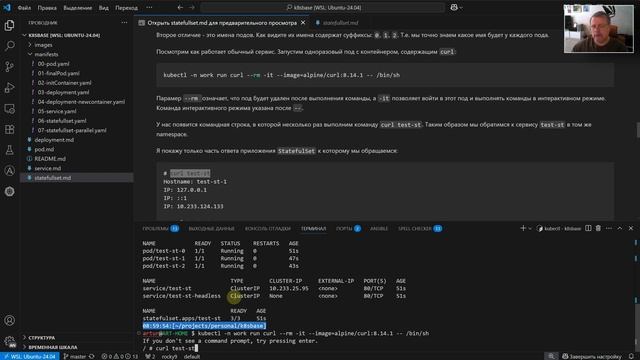Open the Accounts icon
This screenshot has height=360, width=640.
point(9,320)
